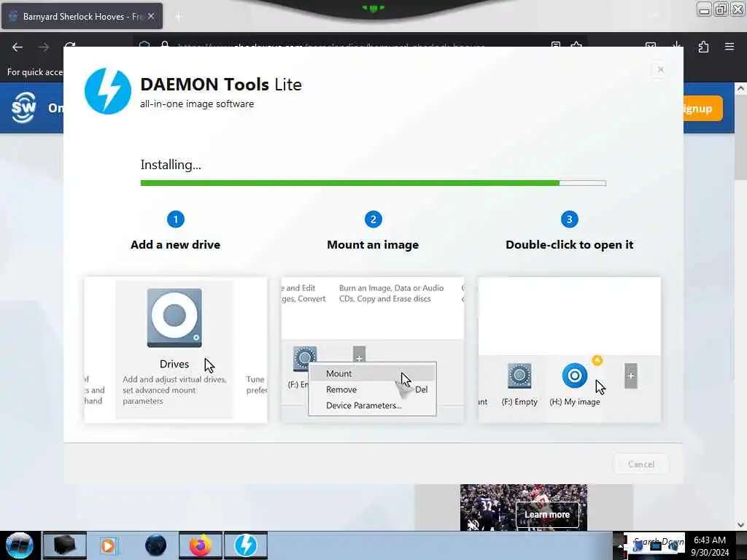Open a new Firefox tab

[178, 17]
